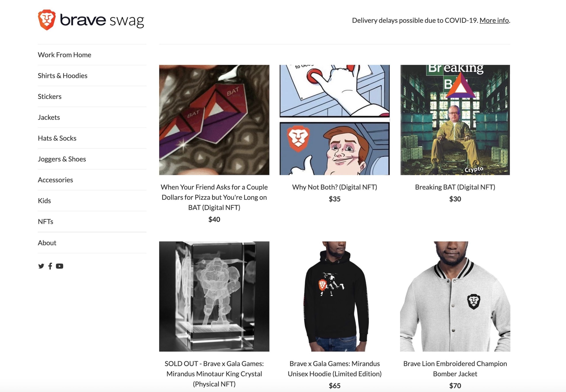This screenshot has width=566, height=392.
Task: Open the Twitter social icon
Action: 41,266
